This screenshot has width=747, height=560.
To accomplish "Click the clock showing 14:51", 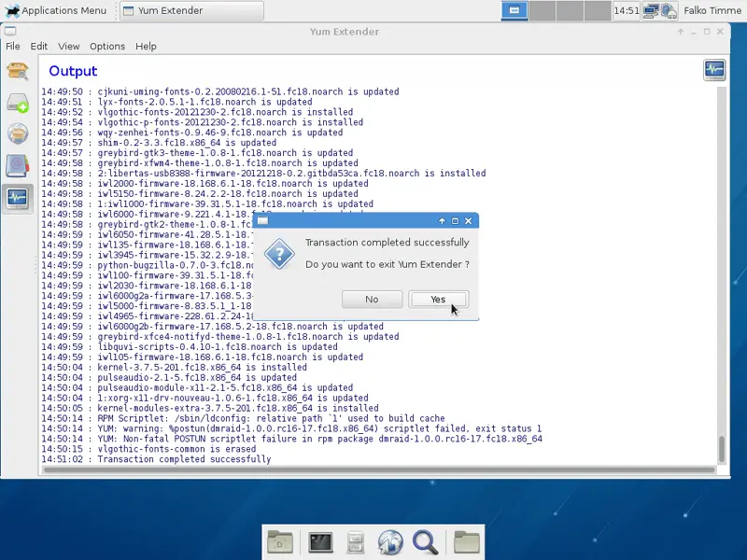I will click(x=626, y=10).
